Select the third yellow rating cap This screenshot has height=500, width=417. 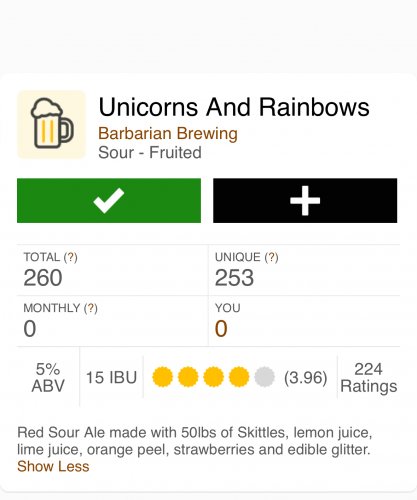pyautogui.click(x=213, y=377)
